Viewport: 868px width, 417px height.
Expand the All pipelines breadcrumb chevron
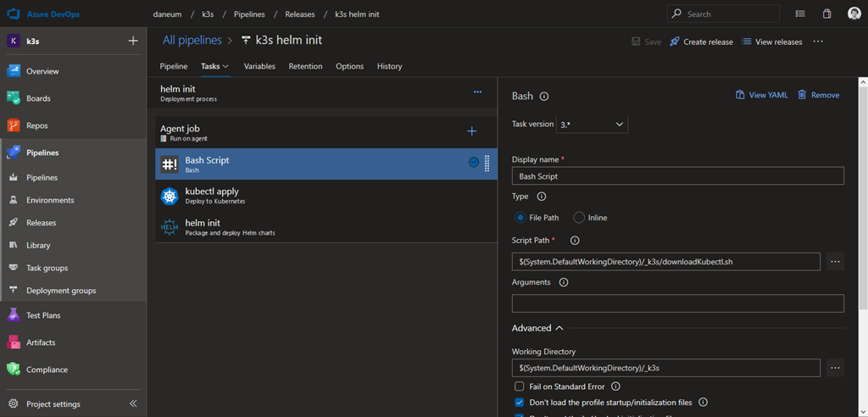231,41
